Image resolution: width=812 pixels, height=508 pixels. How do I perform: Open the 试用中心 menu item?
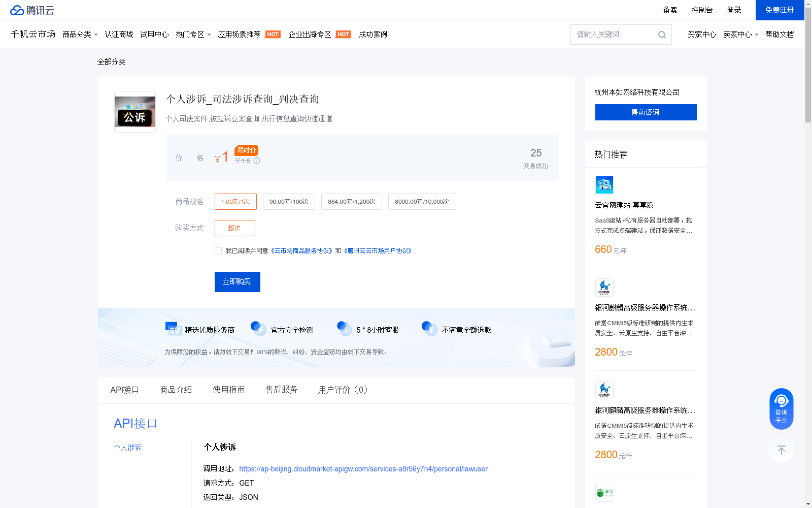tap(154, 35)
